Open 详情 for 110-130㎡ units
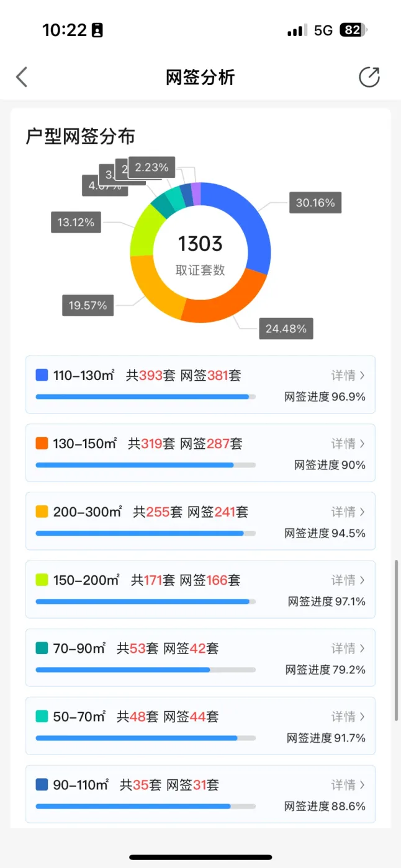Image resolution: width=401 pixels, height=868 pixels. coord(348,375)
